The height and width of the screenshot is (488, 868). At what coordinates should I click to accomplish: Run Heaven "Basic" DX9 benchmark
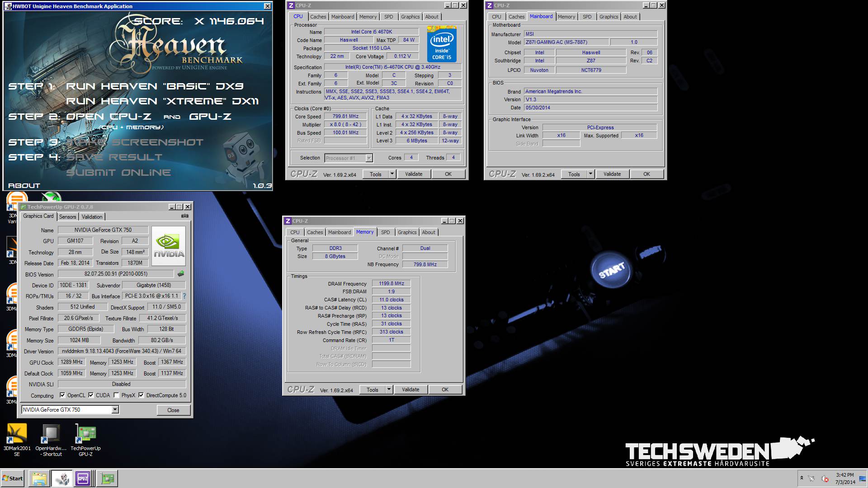tap(155, 86)
